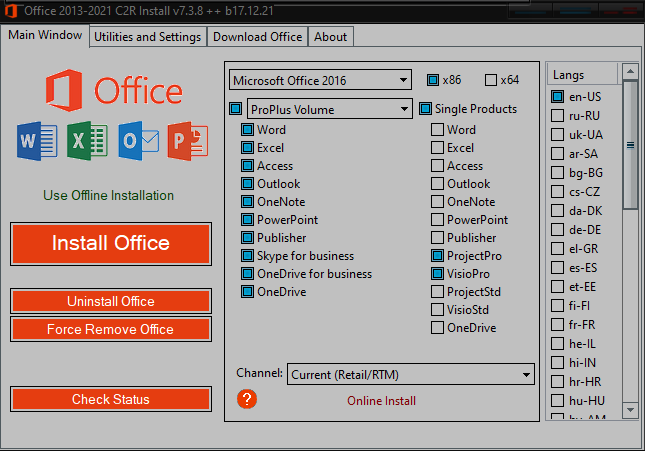The height and width of the screenshot is (451, 645).
Task: Check Access under Single Products
Action: tap(437, 166)
